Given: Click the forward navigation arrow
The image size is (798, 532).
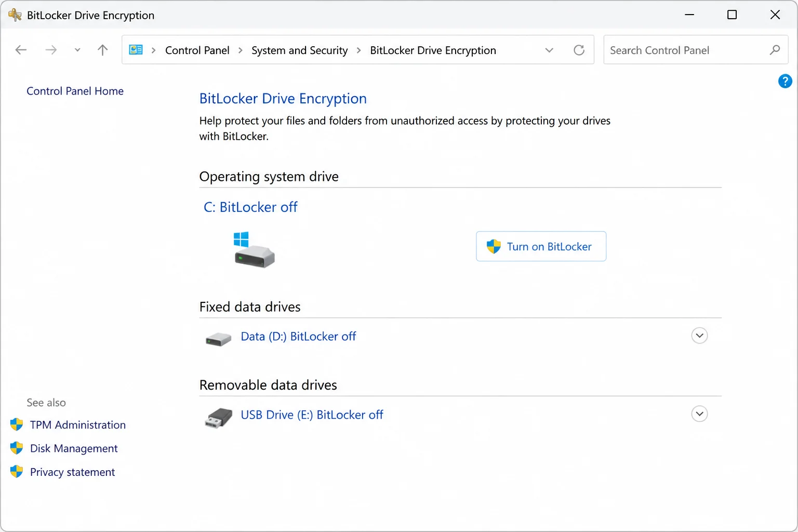Looking at the screenshot, I should (x=51, y=50).
